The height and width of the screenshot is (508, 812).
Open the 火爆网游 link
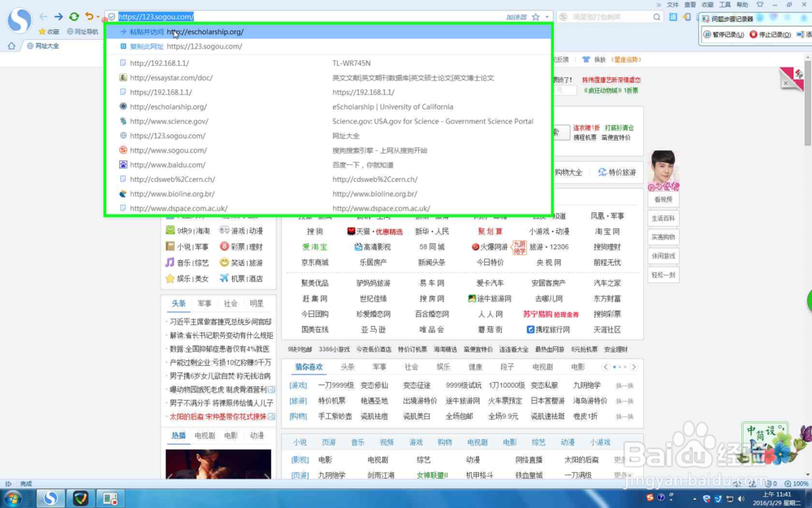point(490,247)
